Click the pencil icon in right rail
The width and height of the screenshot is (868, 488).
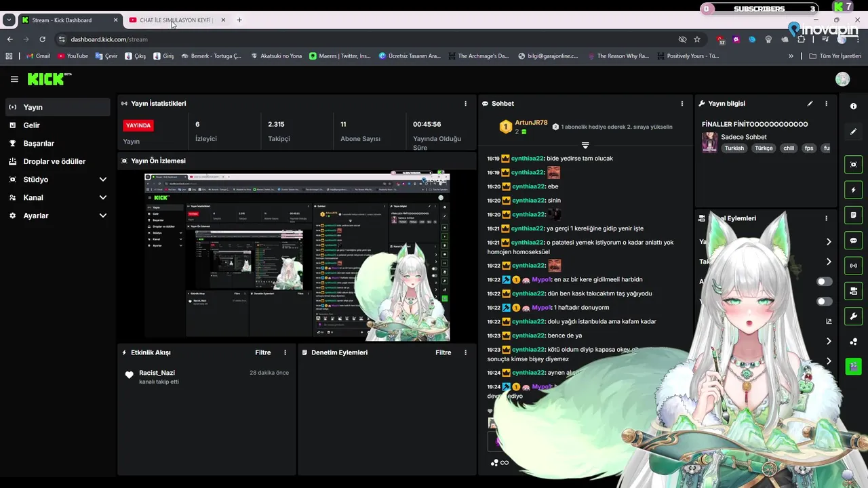(x=853, y=131)
